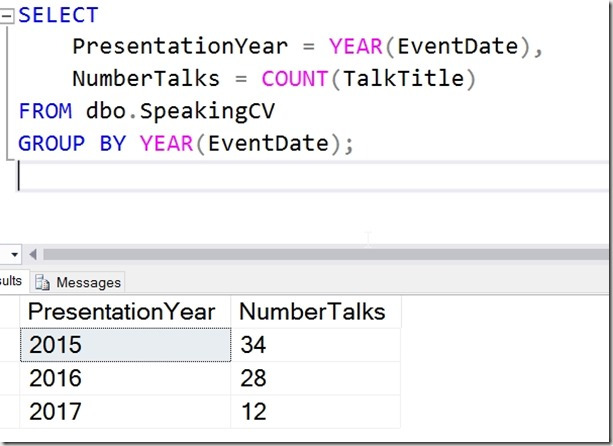Select the cell containing 2017

click(125, 411)
